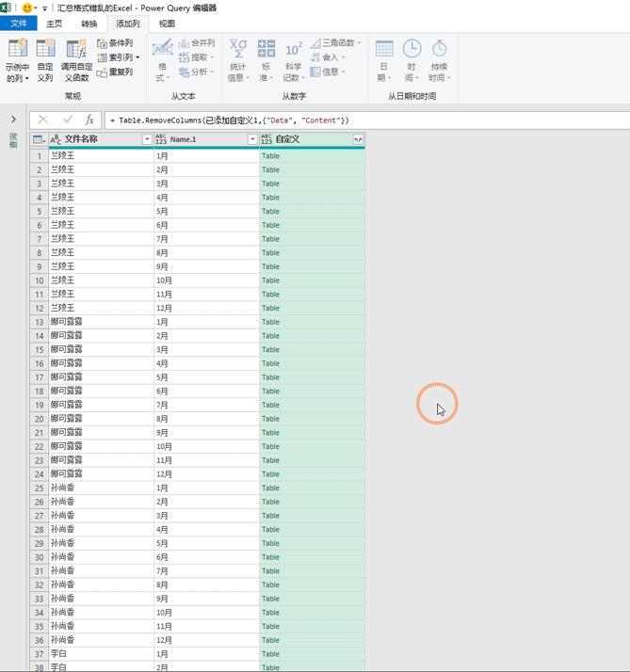The height and width of the screenshot is (672, 630).
Task: Open Rounding (舍入) menu
Action: tap(328, 57)
